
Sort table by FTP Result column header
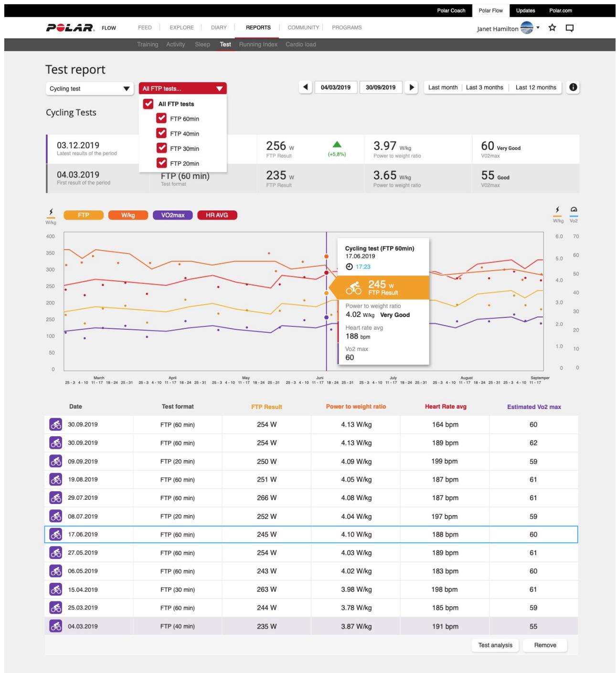(266, 407)
